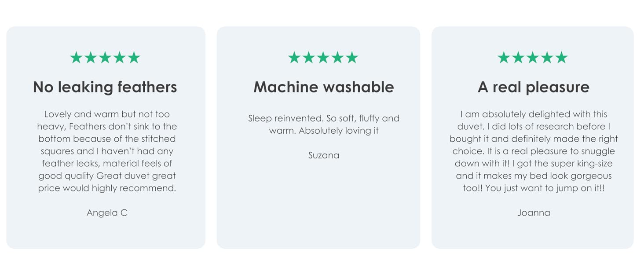Click middle star in Suzana's review

tap(323, 58)
